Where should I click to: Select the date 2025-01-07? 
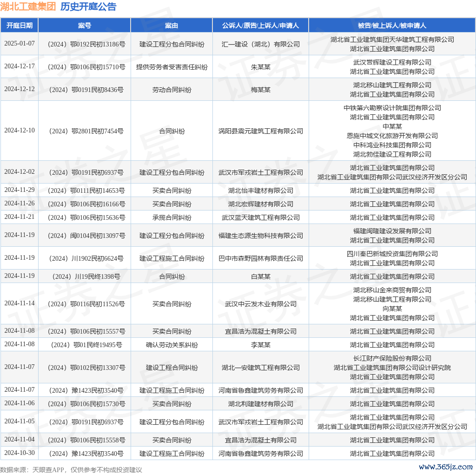click(20, 43)
